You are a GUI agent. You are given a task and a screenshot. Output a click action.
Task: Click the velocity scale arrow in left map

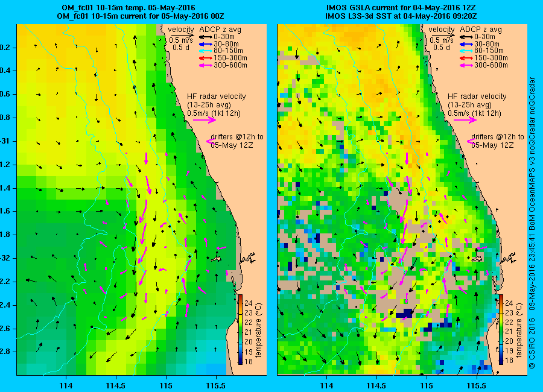(x=182, y=35)
